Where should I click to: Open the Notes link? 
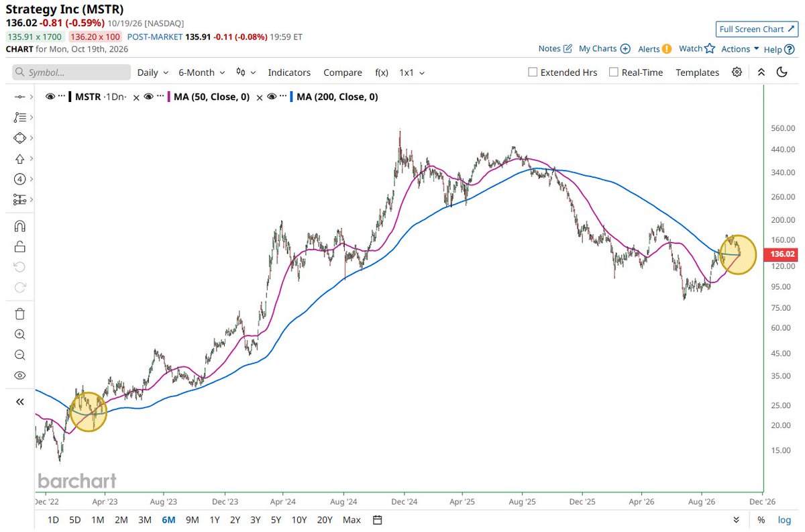[x=555, y=49]
